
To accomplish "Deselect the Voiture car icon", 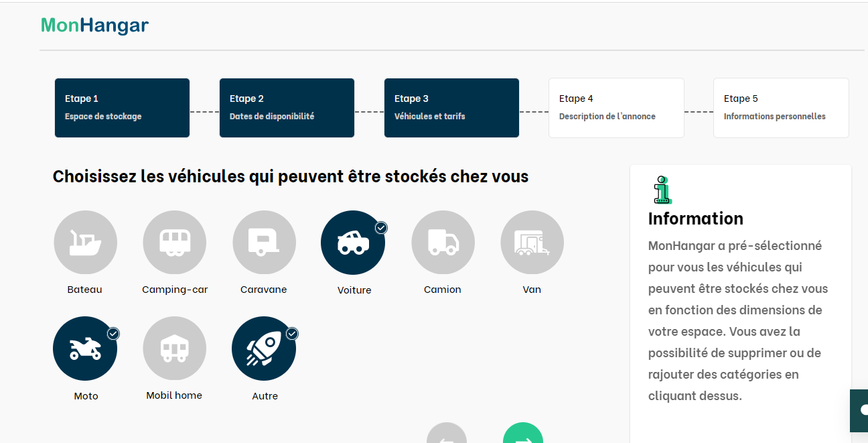I will (x=353, y=243).
